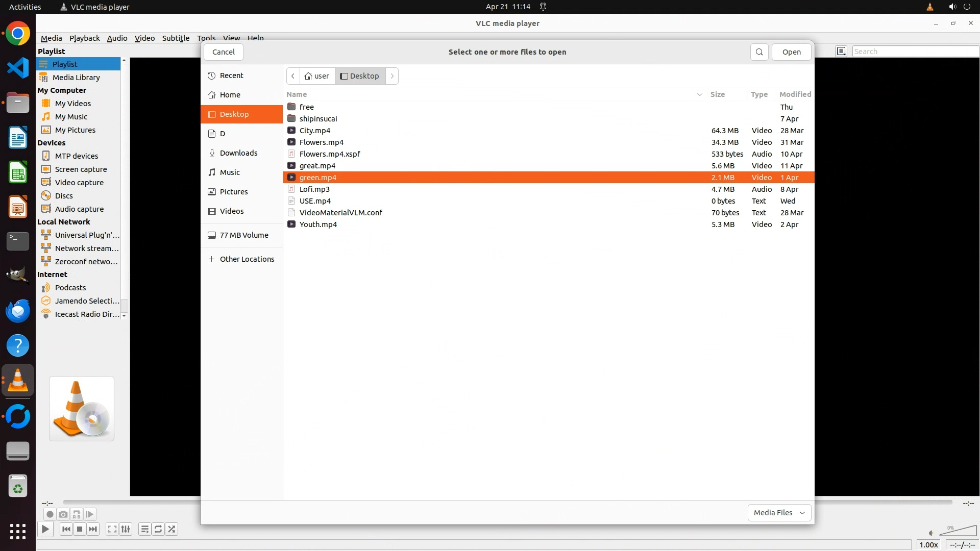Click the path bar forward chevron
This screenshot has width=980, height=551.
tap(392, 76)
